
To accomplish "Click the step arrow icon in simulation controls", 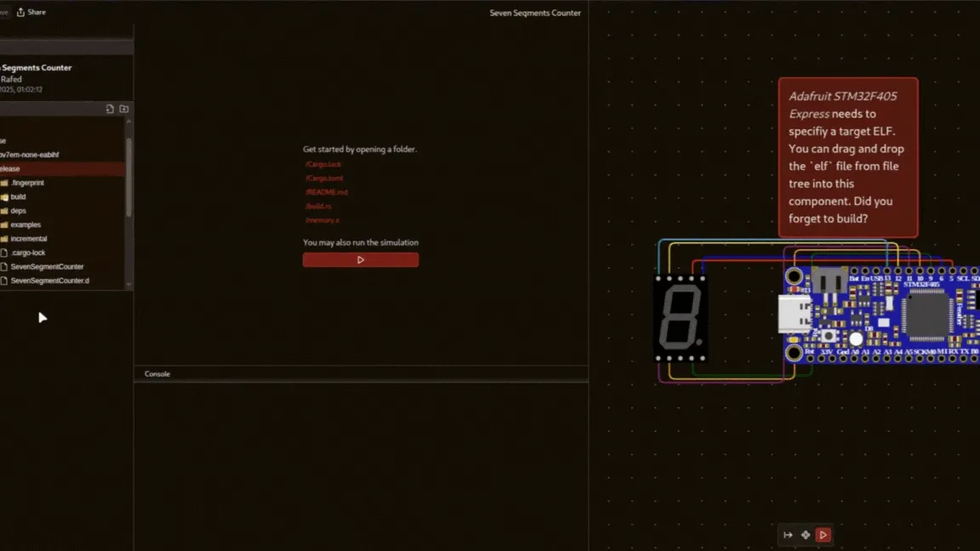I will 788,535.
